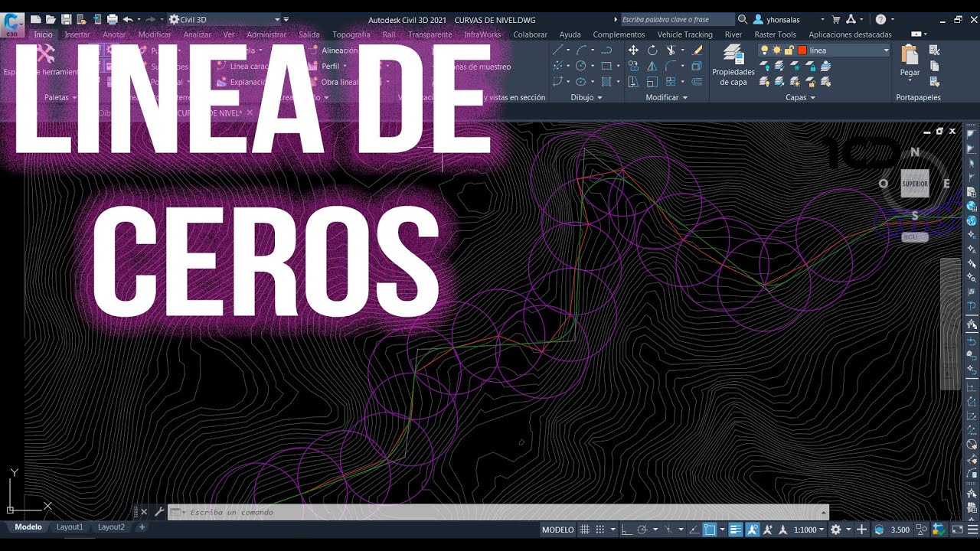
Task: Click the customization menu icon in status bar
Action: 972,530
